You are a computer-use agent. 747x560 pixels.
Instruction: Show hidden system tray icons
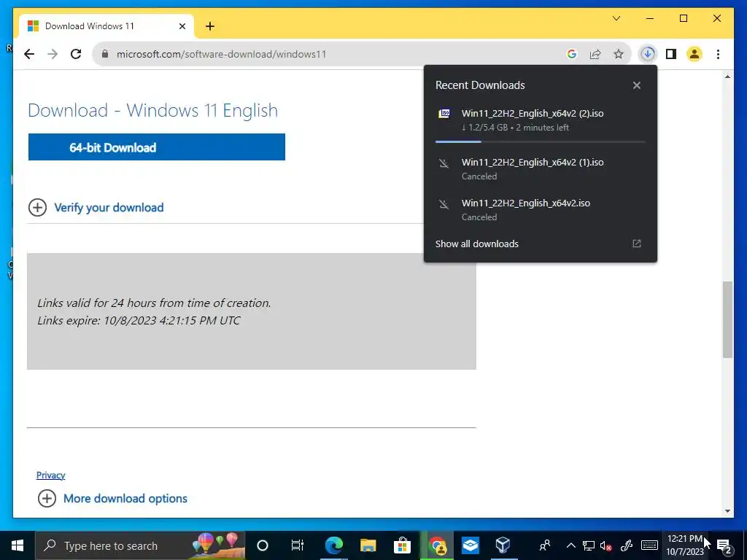570,545
